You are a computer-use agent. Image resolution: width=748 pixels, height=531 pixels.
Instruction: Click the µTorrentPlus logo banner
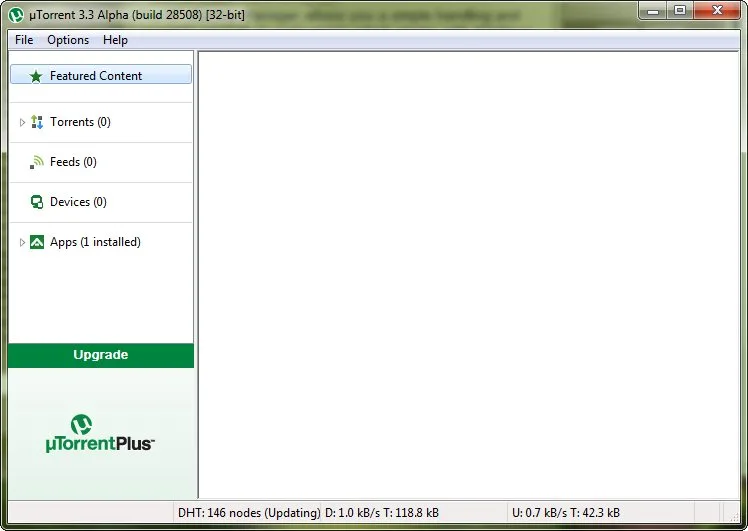(100, 434)
